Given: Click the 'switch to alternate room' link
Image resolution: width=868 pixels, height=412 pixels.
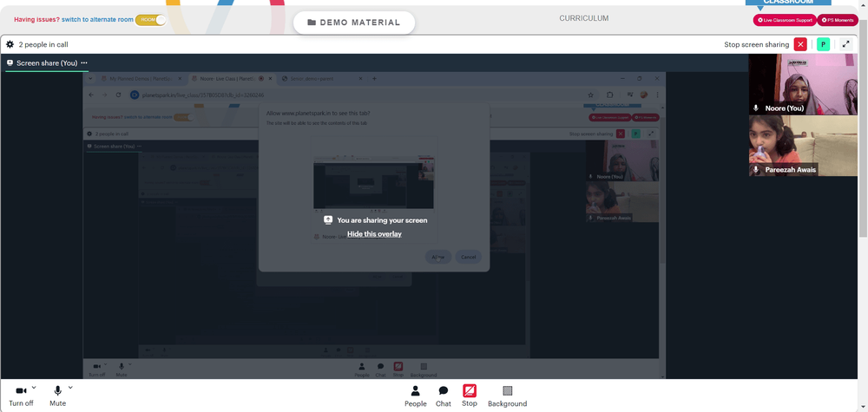Looking at the screenshot, I should coord(97,19).
